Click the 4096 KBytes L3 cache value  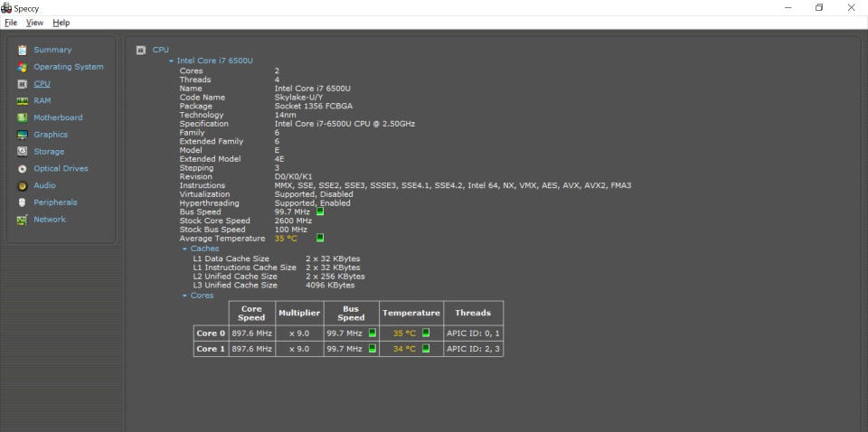[x=330, y=286]
